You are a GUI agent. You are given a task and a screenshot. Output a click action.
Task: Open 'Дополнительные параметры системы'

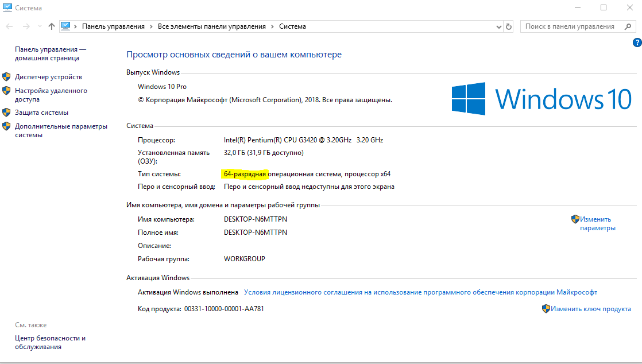[61, 130]
